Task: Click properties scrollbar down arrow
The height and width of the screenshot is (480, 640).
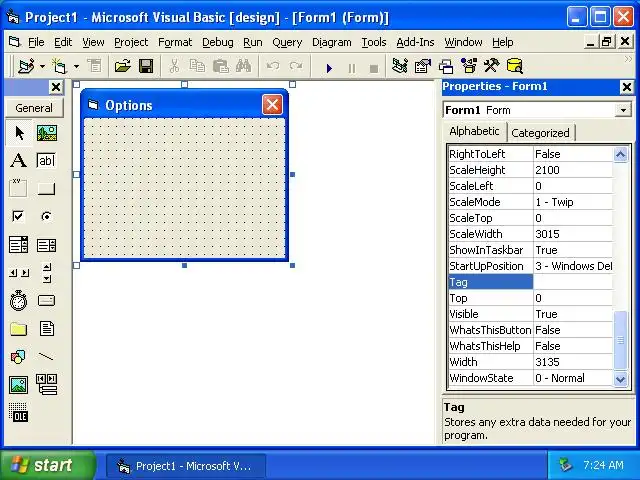Action: [620, 379]
